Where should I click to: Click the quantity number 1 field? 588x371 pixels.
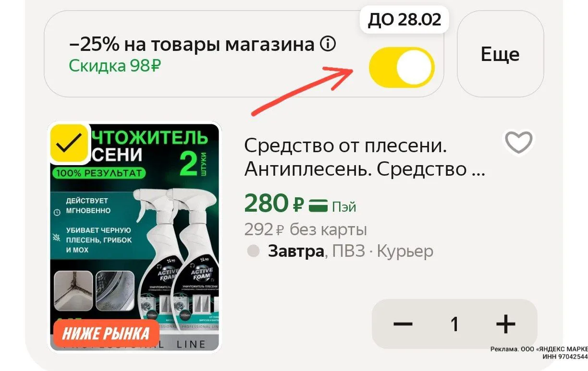[454, 324]
